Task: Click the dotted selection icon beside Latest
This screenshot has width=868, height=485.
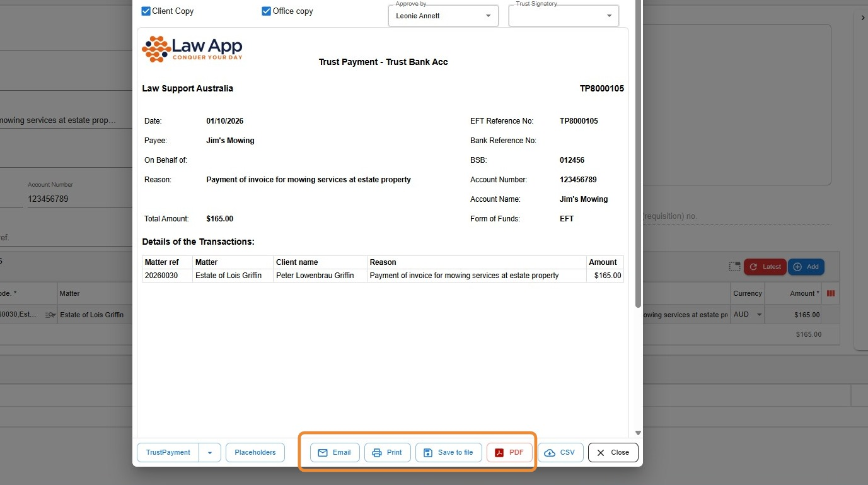Action: (x=734, y=267)
